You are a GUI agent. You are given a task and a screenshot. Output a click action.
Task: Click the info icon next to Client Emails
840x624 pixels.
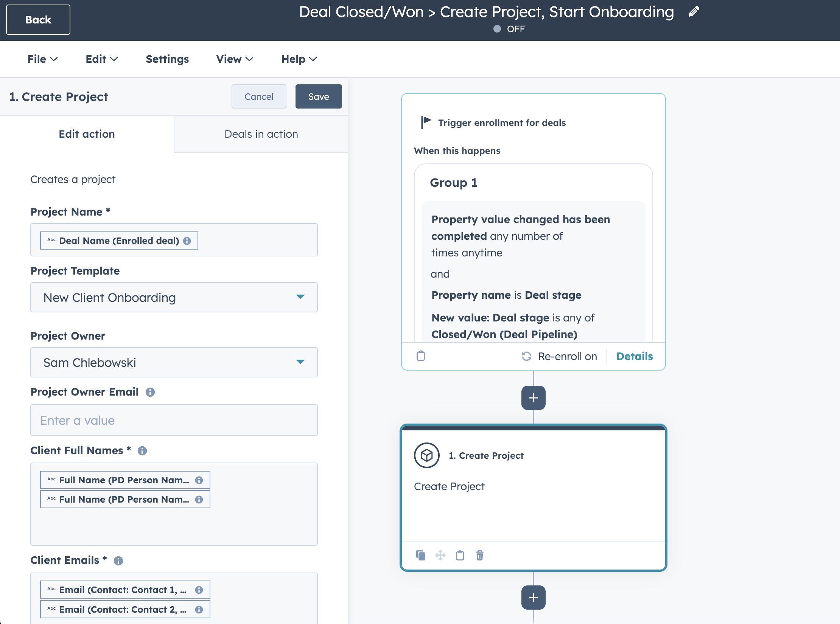tap(118, 561)
